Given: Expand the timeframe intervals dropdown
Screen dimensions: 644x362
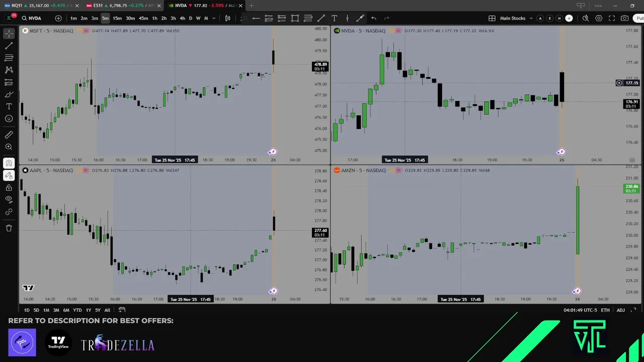Looking at the screenshot, I should click(x=214, y=18).
